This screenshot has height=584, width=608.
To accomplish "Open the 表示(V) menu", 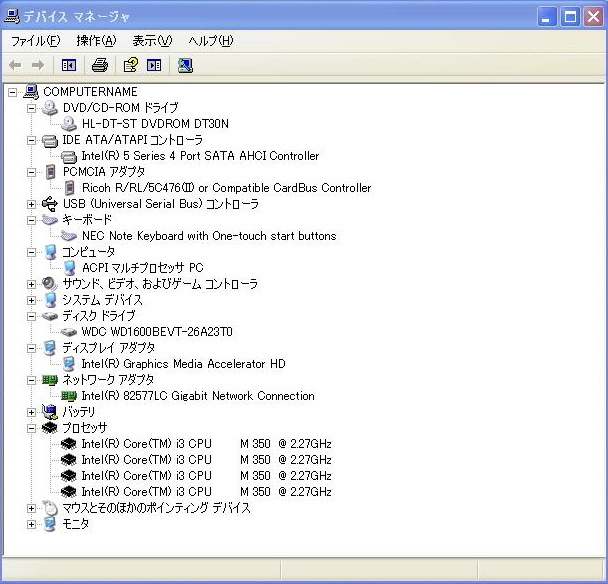I will (152, 41).
